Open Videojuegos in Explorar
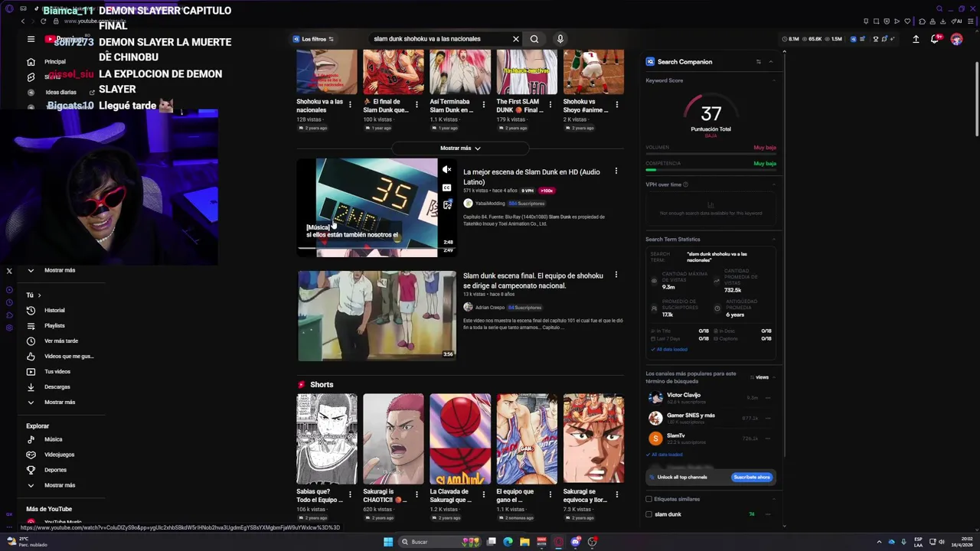Image resolution: width=980 pixels, height=551 pixels. (59, 455)
